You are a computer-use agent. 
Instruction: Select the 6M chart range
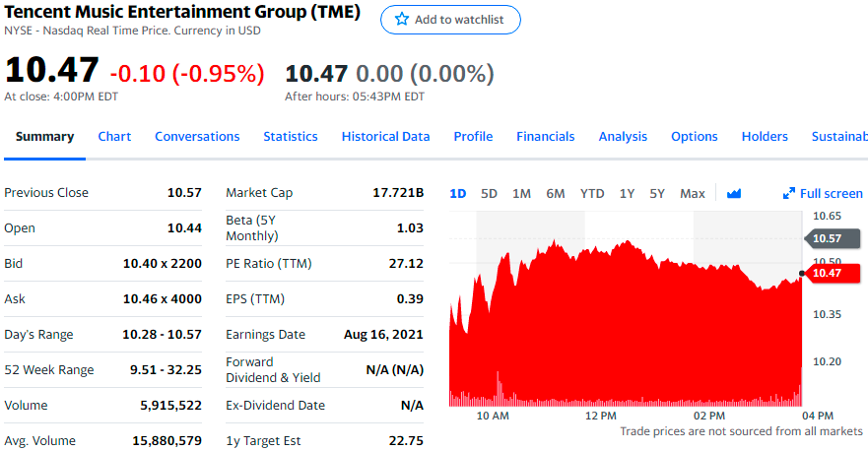pos(556,194)
